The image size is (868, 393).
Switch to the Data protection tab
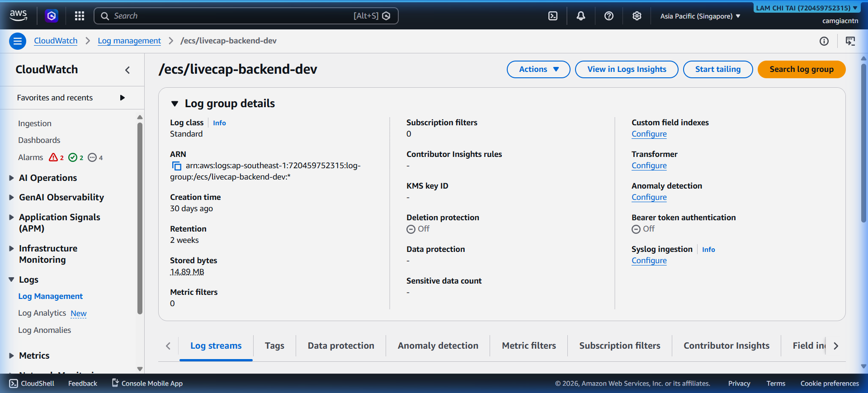tap(341, 346)
